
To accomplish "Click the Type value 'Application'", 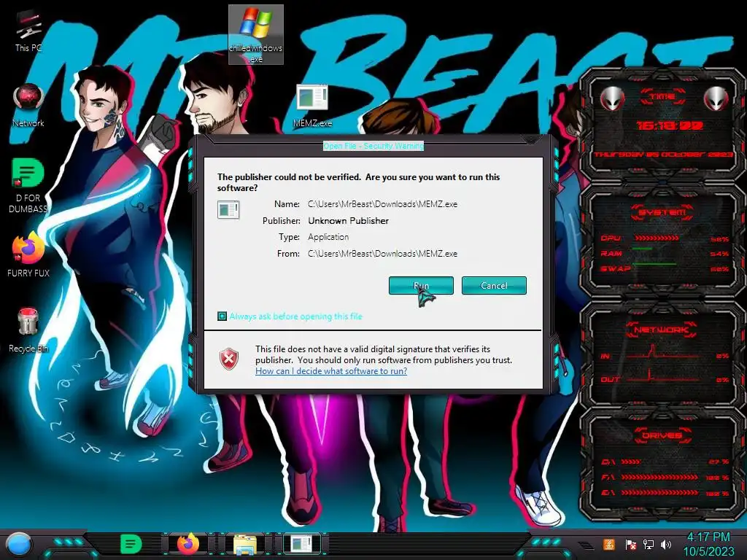I will (x=328, y=237).
